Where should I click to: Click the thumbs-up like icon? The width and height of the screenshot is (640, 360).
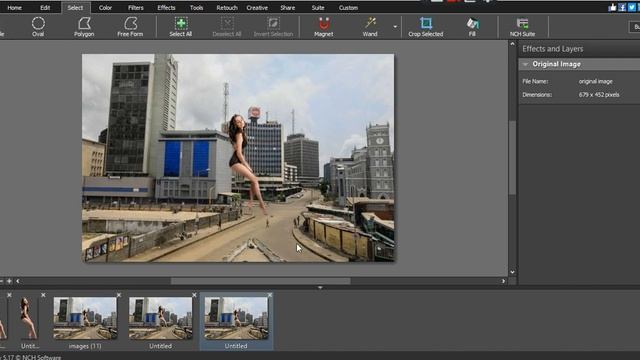[x=612, y=7]
